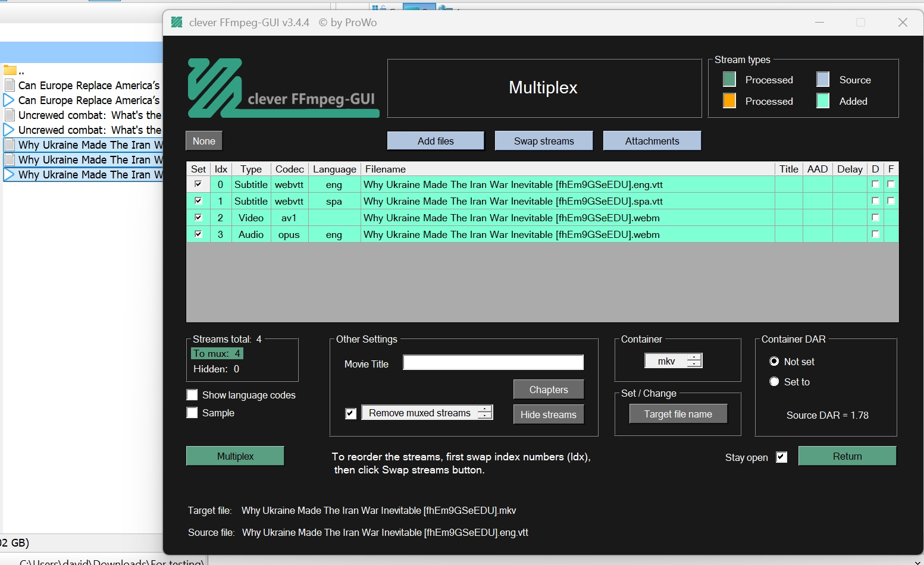This screenshot has height=565, width=924.
Task: Click the 'Audio' type cell
Action: [251, 234]
